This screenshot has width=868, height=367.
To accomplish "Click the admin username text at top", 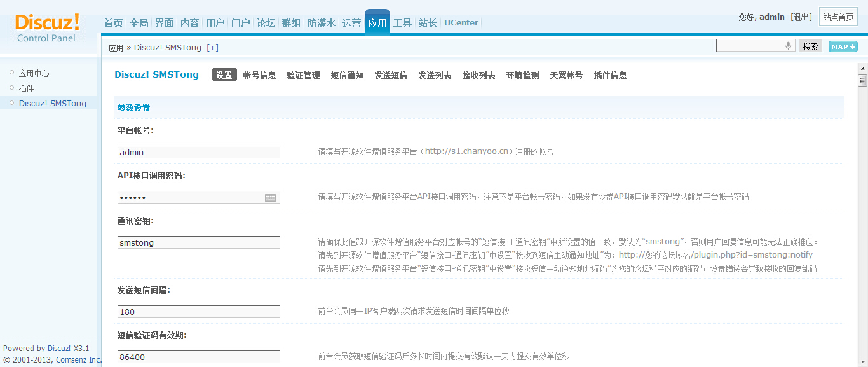I will pos(772,17).
